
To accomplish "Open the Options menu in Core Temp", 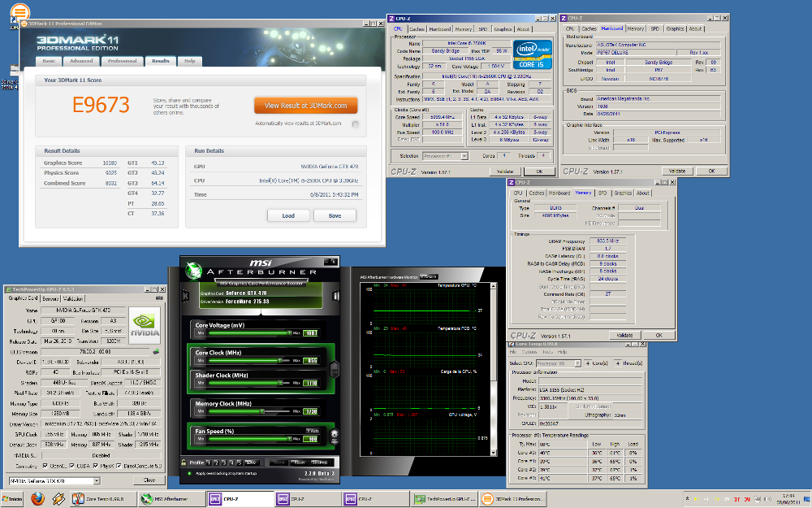I will 529,351.
